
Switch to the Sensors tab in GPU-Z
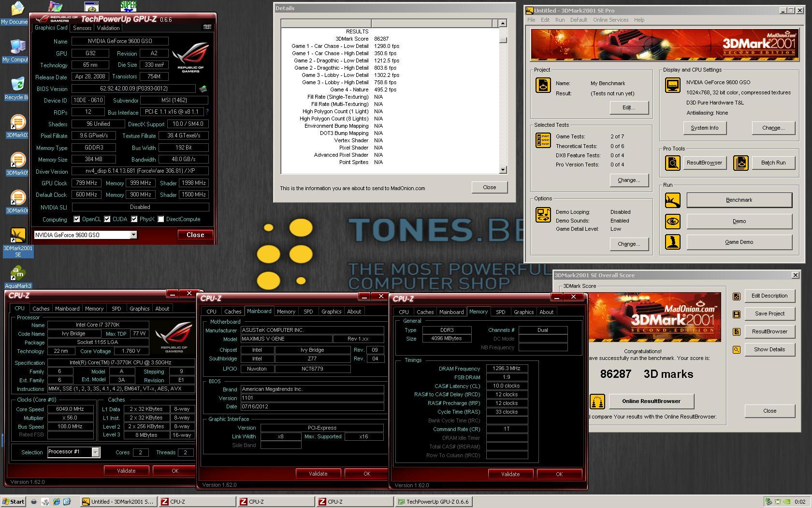(x=82, y=28)
